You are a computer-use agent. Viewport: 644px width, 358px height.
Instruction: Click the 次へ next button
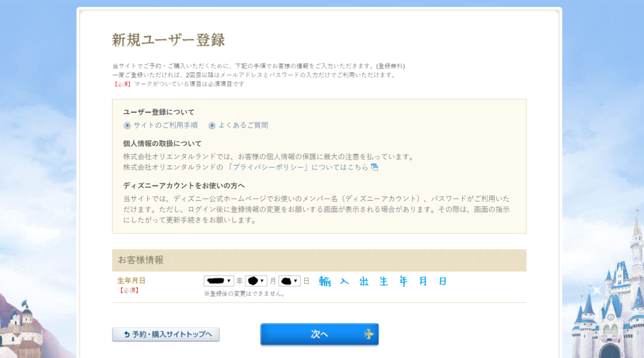pyautogui.click(x=319, y=334)
